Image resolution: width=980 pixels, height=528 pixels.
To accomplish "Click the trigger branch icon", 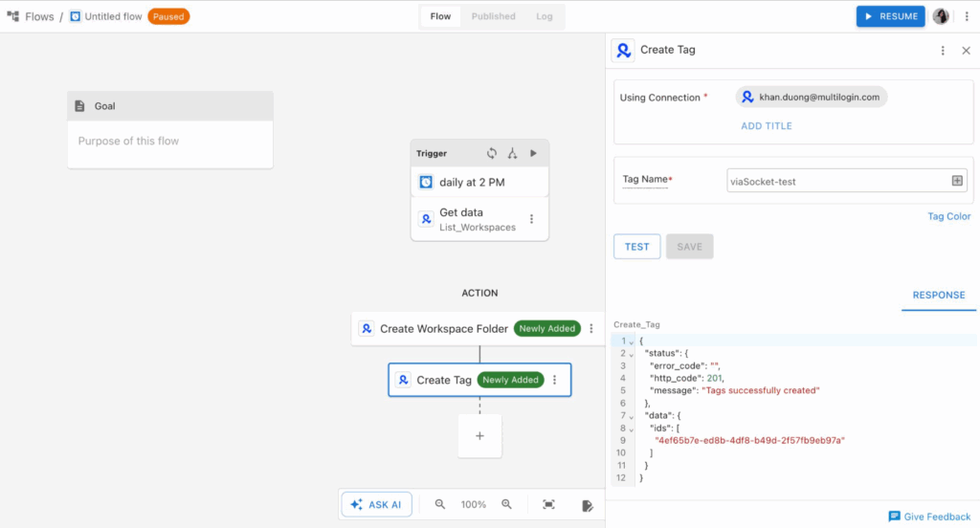I will [x=513, y=153].
